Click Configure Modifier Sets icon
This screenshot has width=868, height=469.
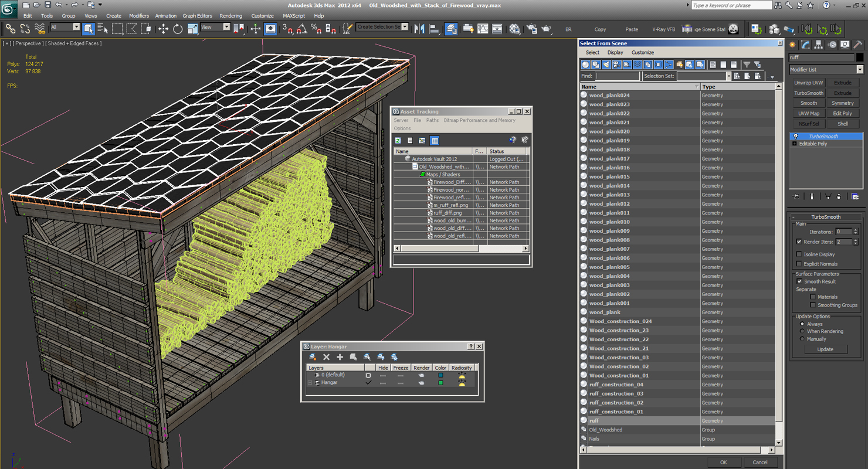coord(855,196)
